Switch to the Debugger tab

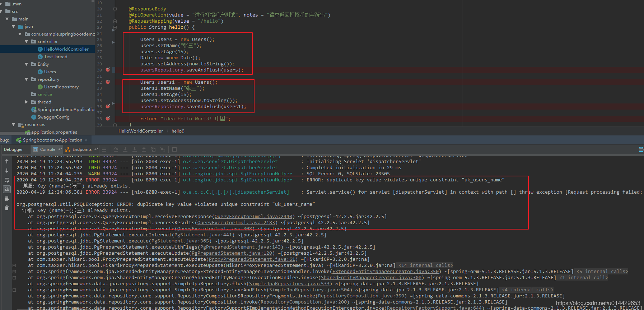13,149
